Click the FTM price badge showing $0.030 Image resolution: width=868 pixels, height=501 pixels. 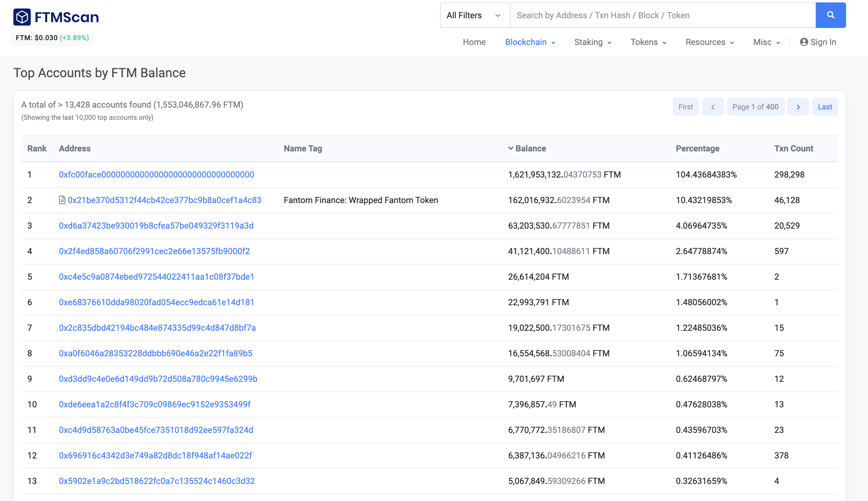[x=52, y=38]
